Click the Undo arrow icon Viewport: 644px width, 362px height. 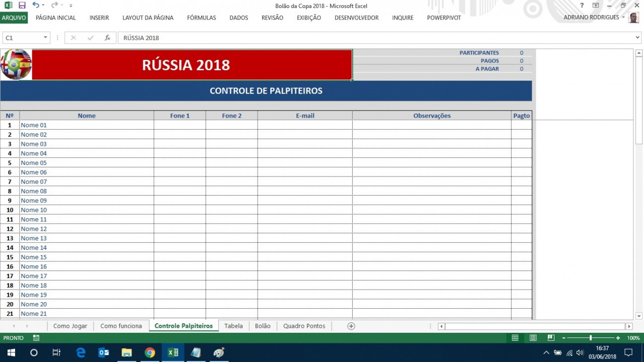click(35, 6)
